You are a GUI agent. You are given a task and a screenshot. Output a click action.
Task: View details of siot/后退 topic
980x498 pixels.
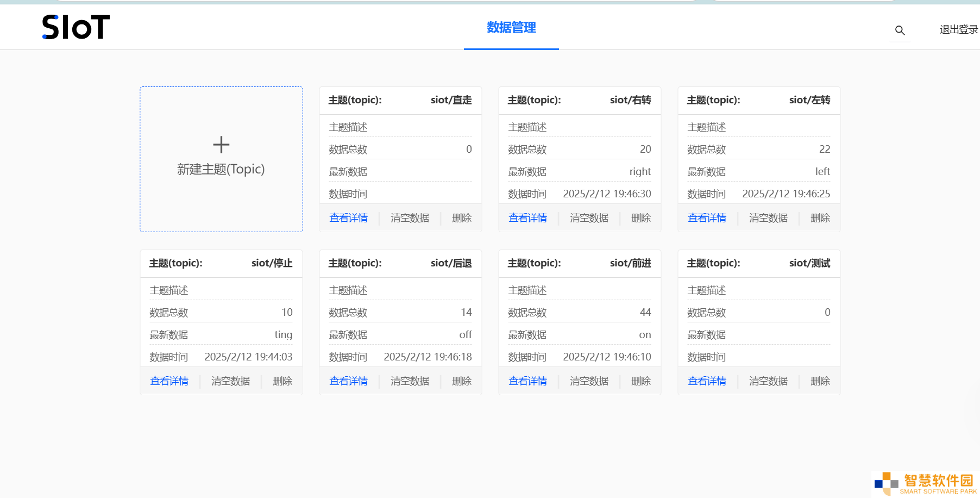coord(348,381)
